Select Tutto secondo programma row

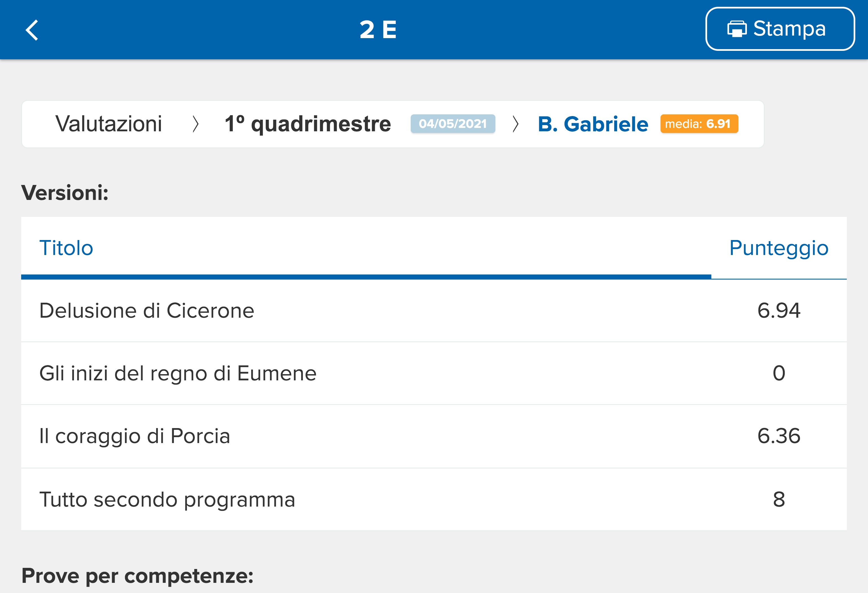click(x=434, y=499)
